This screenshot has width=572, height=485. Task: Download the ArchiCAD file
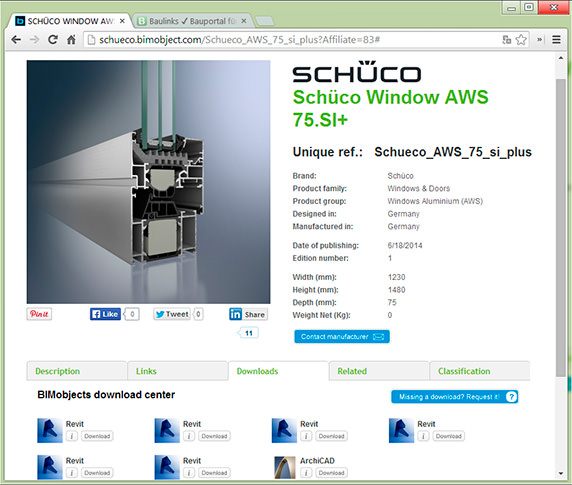[331, 473]
